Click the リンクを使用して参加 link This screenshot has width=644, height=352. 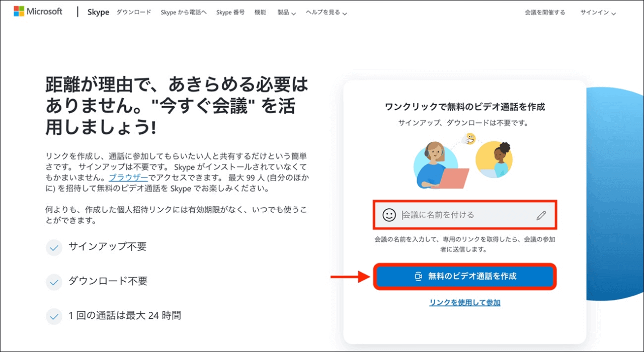tap(465, 302)
